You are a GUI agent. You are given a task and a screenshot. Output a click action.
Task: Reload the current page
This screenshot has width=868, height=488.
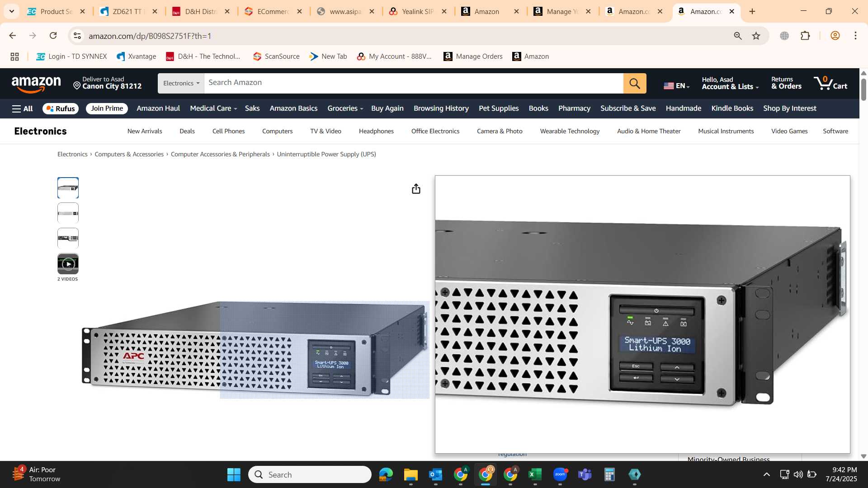53,36
